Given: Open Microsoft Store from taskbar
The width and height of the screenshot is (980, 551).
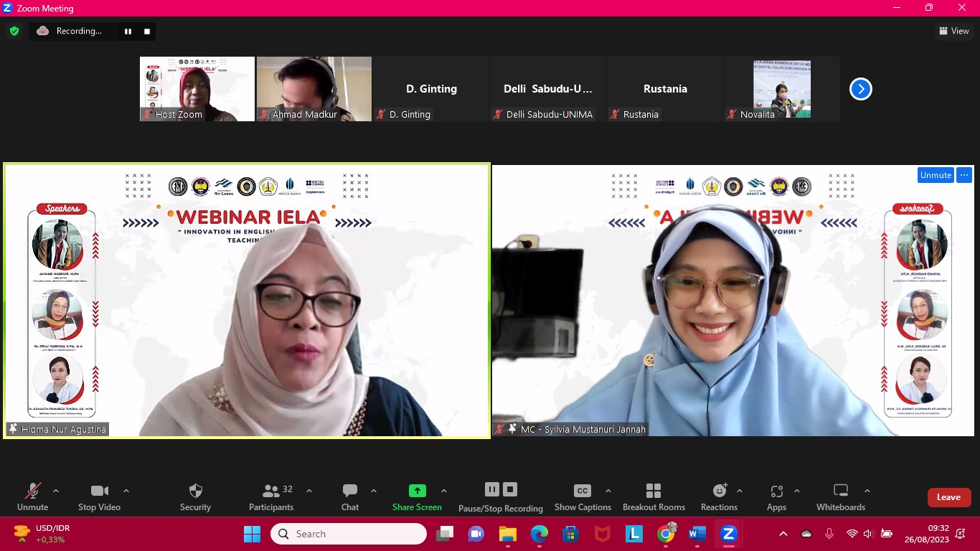Looking at the screenshot, I should 571,534.
